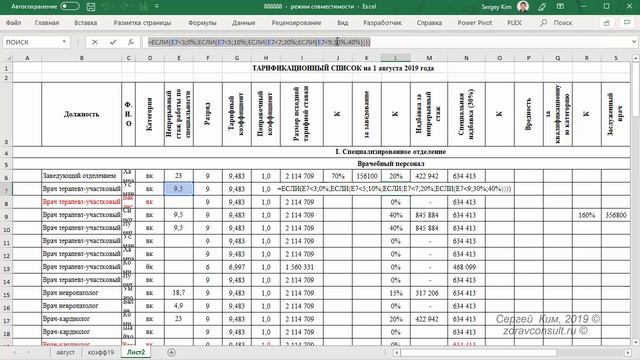Screen dimensions: 640x360
Task: Click Sergey Kim account avatar
Action: (522, 7)
